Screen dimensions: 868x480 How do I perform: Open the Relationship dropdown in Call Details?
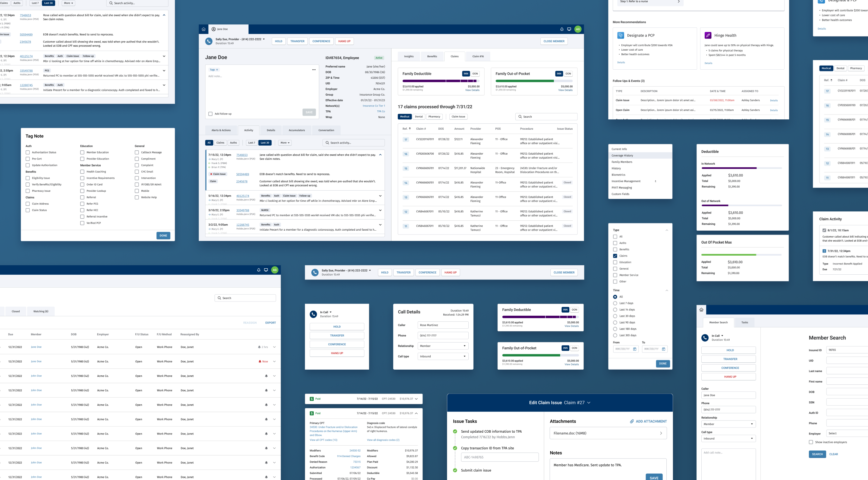coord(443,346)
